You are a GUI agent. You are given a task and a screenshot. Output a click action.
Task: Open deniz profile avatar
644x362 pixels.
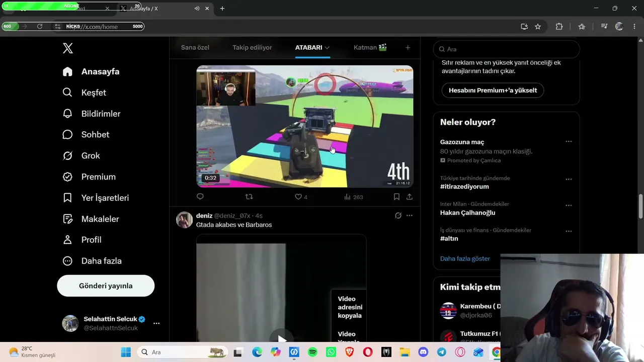(185, 220)
